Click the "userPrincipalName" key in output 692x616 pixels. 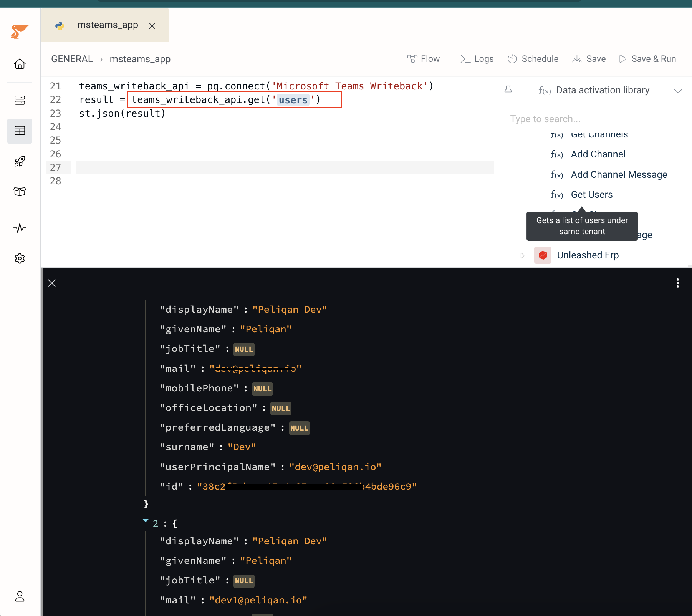click(217, 467)
